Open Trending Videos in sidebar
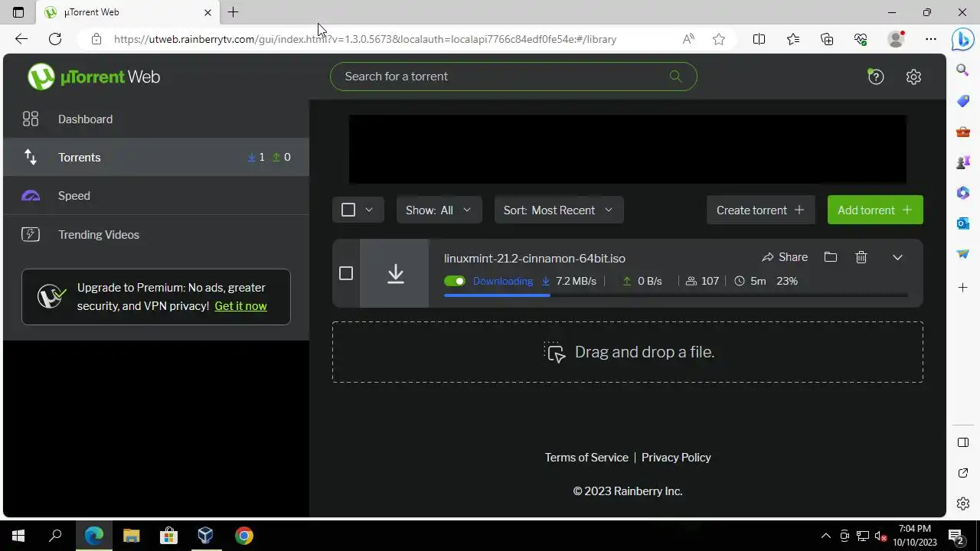Screen dimensions: 980x551 coord(156,234)
